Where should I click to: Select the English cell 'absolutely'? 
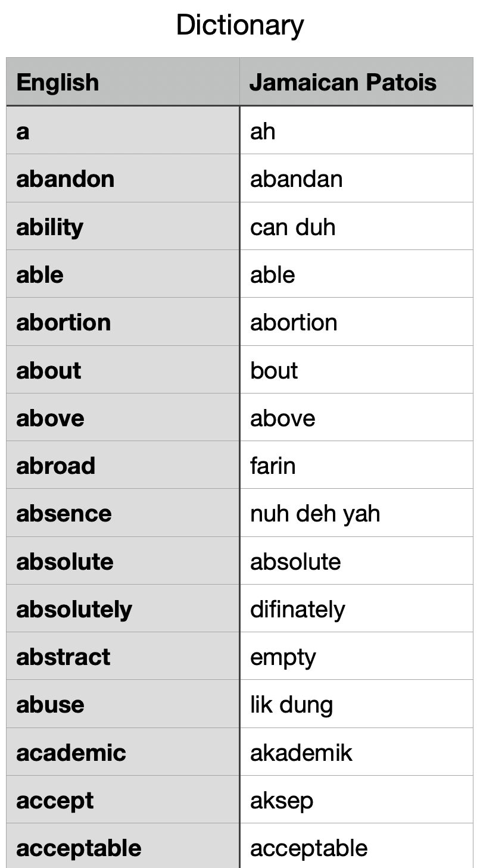click(74, 609)
